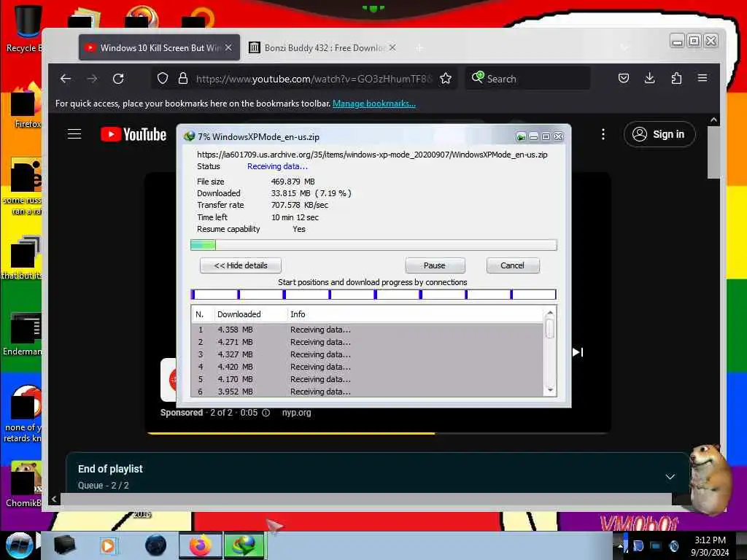
Task: Show hidden tray icons arrow
Action: click(x=620, y=545)
